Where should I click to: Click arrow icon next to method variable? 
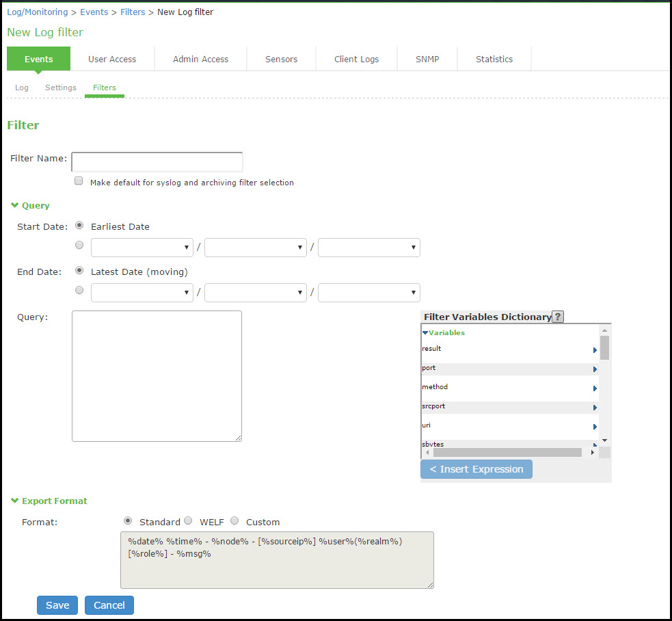click(595, 388)
